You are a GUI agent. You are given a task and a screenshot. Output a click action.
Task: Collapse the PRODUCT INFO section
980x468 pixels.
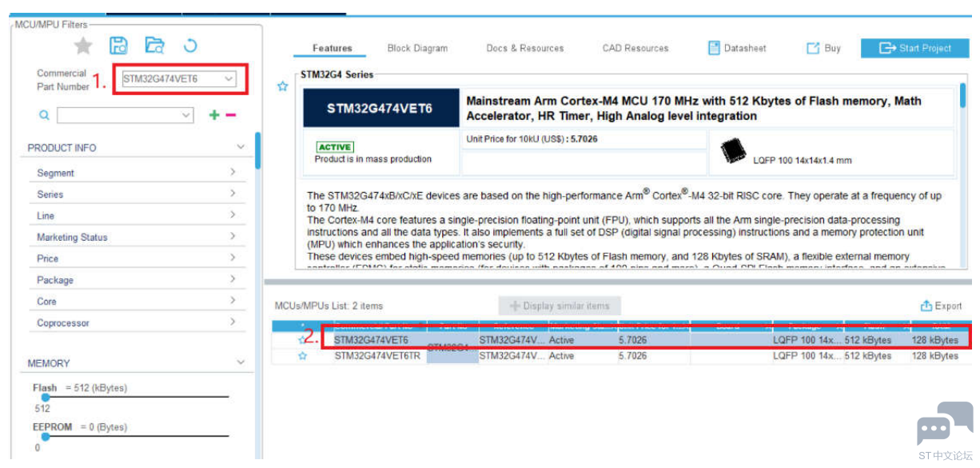click(241, 147)
